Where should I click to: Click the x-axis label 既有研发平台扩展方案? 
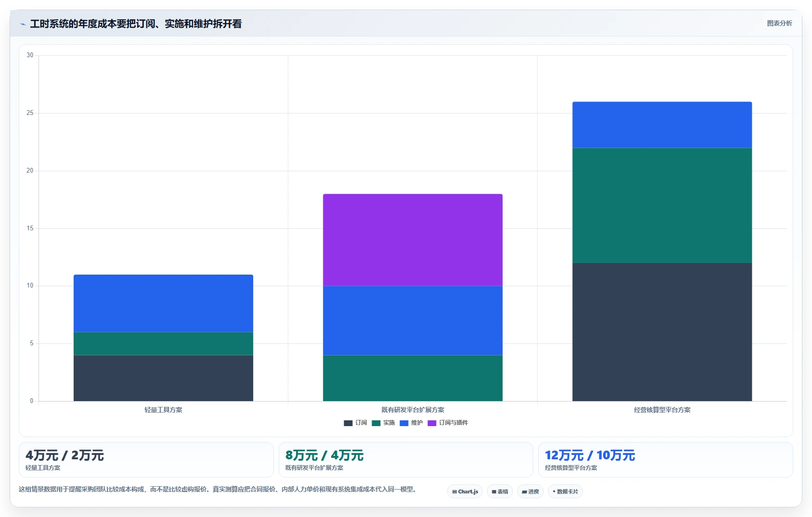(412, 410)
